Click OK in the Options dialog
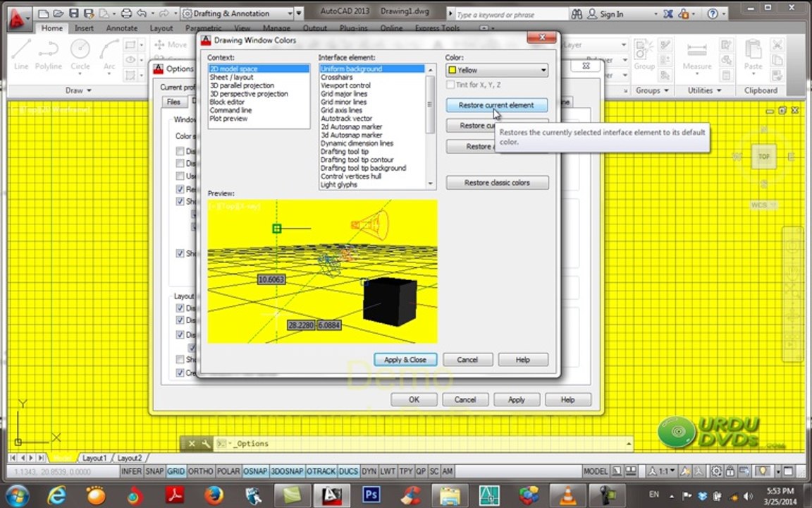This screenshot has height=508, width=812. coord(414,399)
